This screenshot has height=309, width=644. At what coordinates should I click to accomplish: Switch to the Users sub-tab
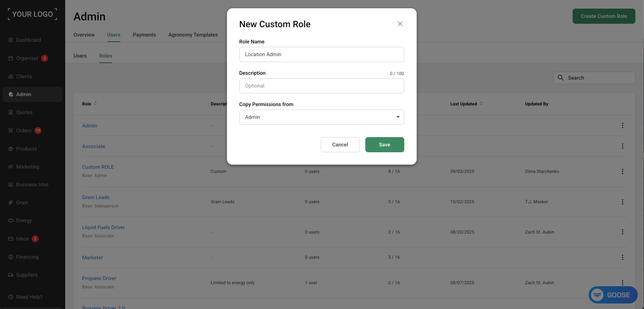pos(80,56)
